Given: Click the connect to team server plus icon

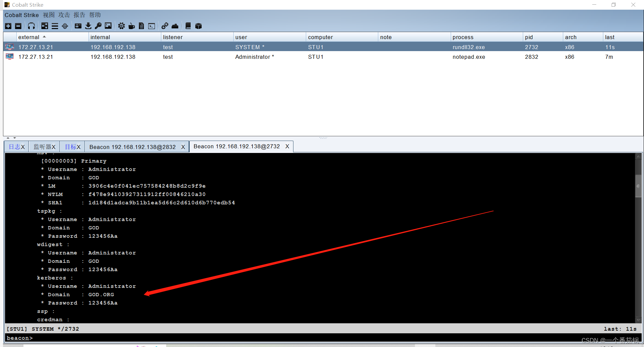Looking at the screenshot, I should tap(8, 26).
